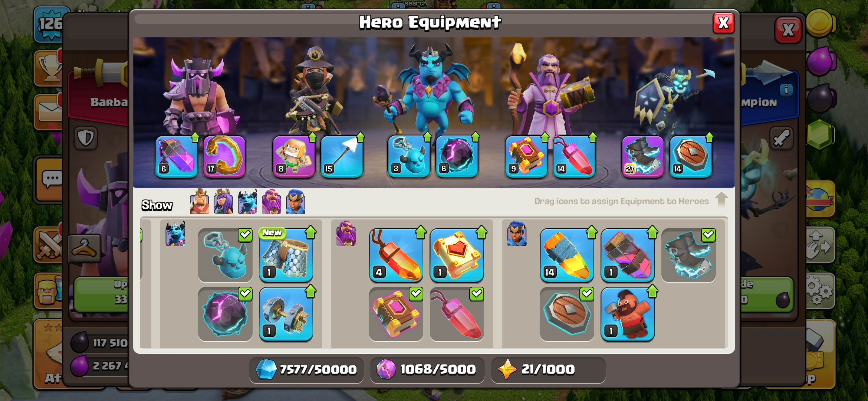
Task: Select the level 4 orange gem equipment
Action: [396, 255]
